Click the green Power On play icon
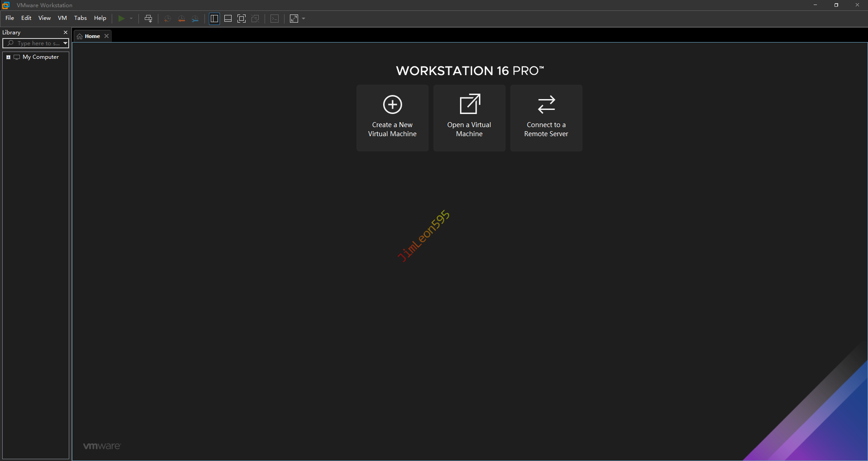Screen dimensions: 868x461 [x=121, y=19]
